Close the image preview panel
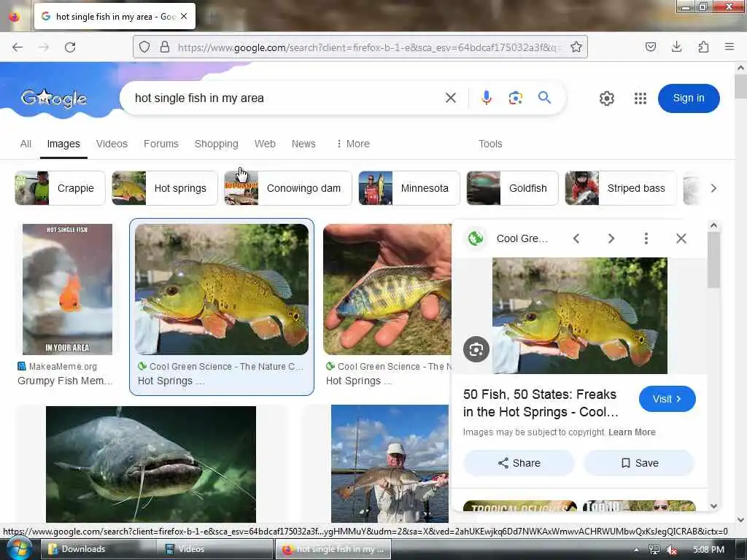The height and width of the screenshot is (560, 747). 681,238
